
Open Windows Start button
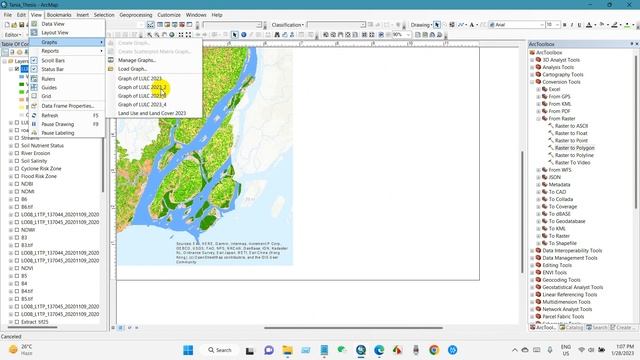tap(188, 350)
